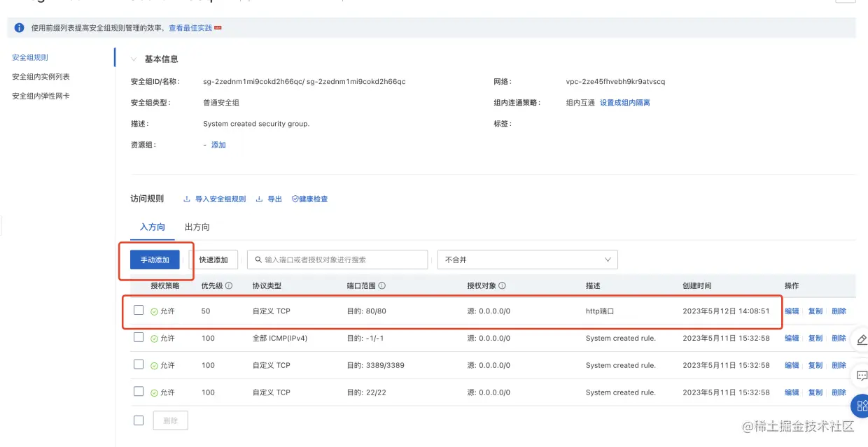Click the info icon next to 端口范围 header
This screenshot has width=868, height=447.
click(x=382, y=286)
